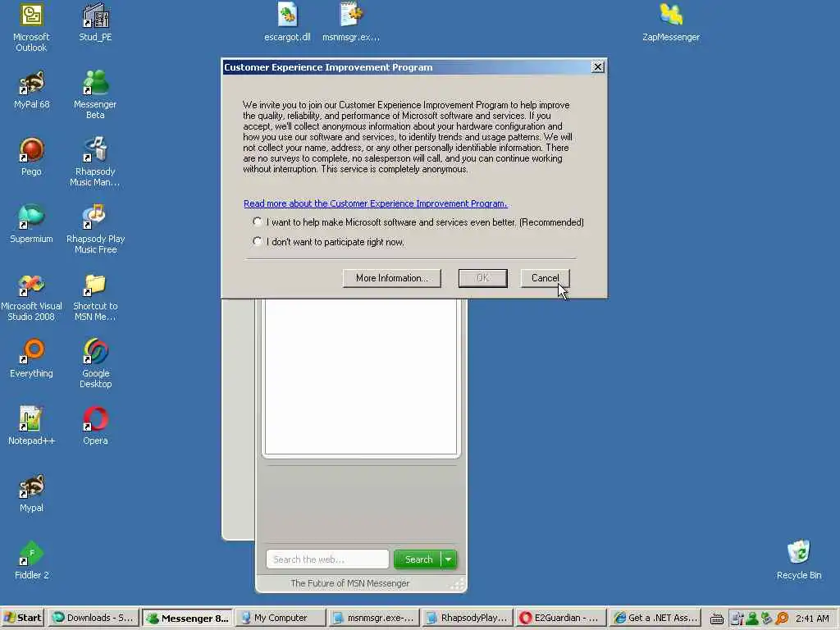The image size is (840, 630).
Task: Launch the Supermium browser shortcut
Action: (32, 225)
